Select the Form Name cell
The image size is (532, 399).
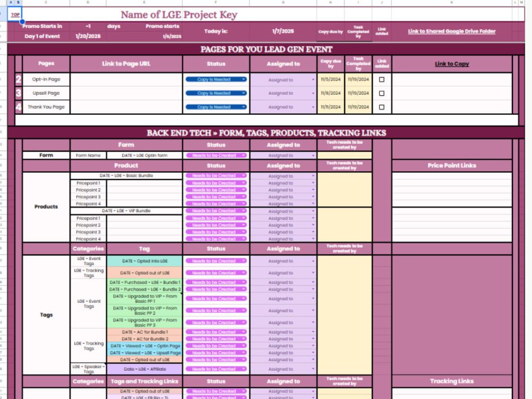[x=88, y=155]
